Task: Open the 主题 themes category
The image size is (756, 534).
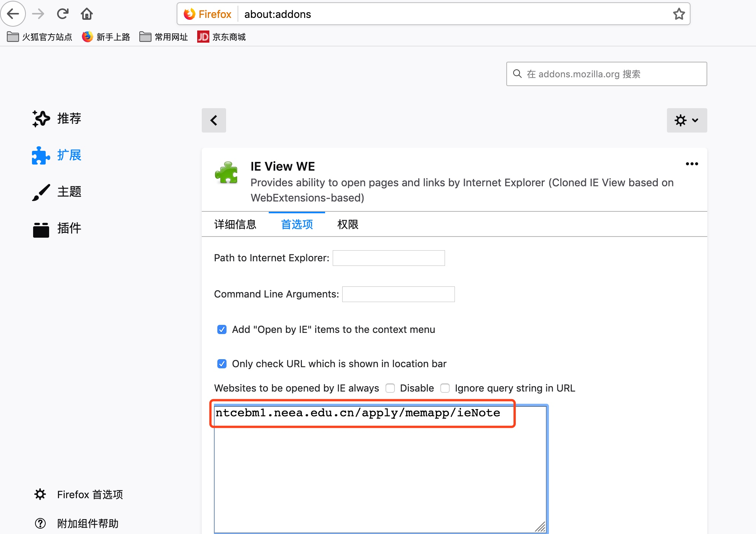Action: (x=57, y=192)
